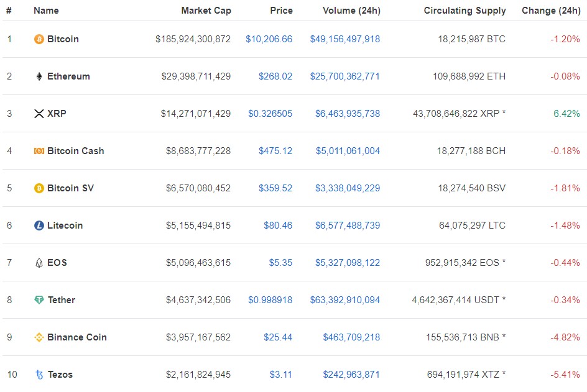This screenshot has height=392, width=587.
Task: Click the orange Bitcoin coin icon
Action: [x=39, y=39]
